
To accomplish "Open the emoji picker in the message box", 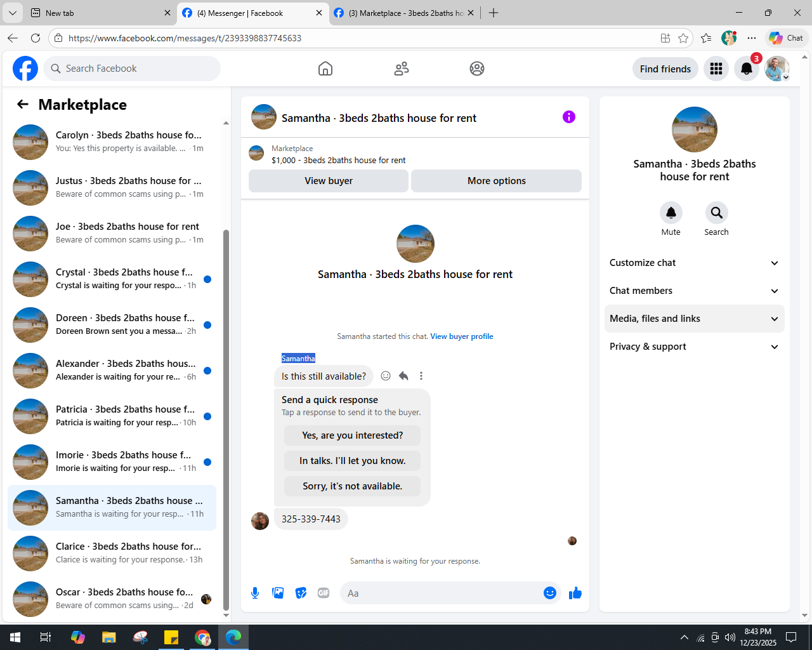I will point(550,593).
